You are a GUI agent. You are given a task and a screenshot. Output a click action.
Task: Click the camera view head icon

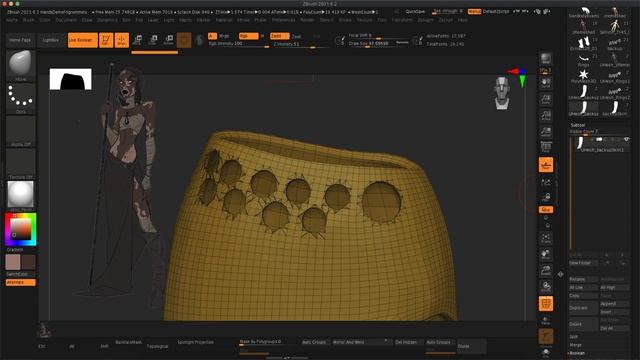click(502, 93)
